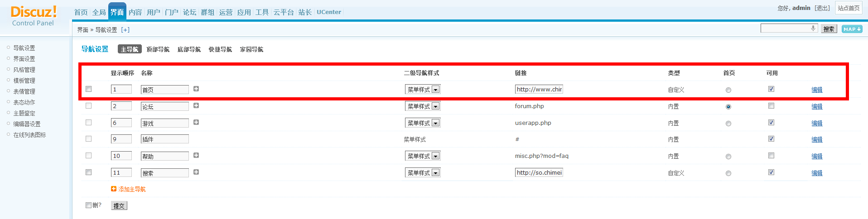Click the orange 添加主导航 plus icon
The image size is (868, 219).
(x=114, y=189)
